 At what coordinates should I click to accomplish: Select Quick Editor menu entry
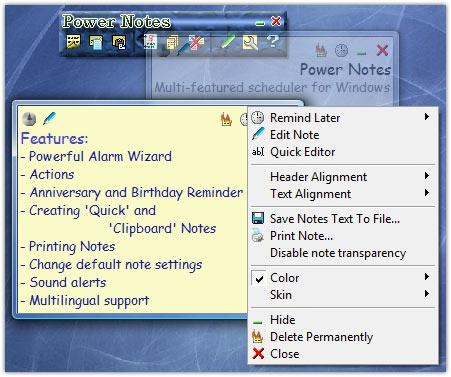point(343,152)
